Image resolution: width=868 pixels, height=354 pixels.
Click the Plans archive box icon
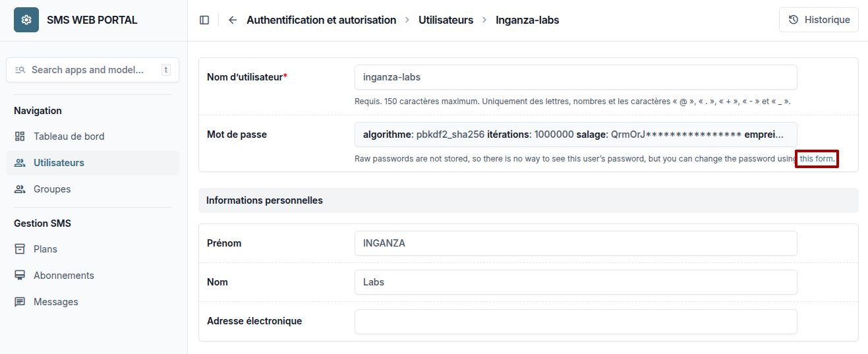click(20, 249)
